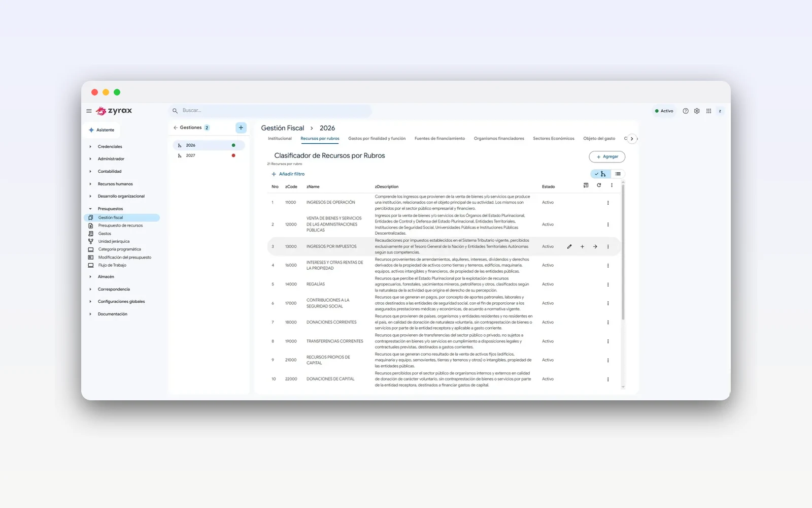The image size is (812, 508).
Task: Open more options for INGRESOS POR IMPUESTOS row
Action: pos(608,247)
